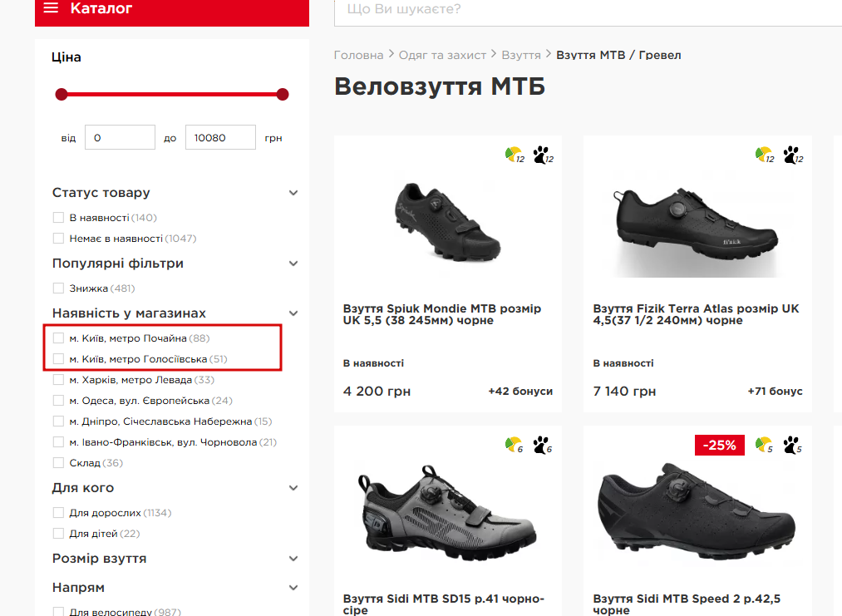Enable the 'В наявності' checkbox

(x=58, y=218)
